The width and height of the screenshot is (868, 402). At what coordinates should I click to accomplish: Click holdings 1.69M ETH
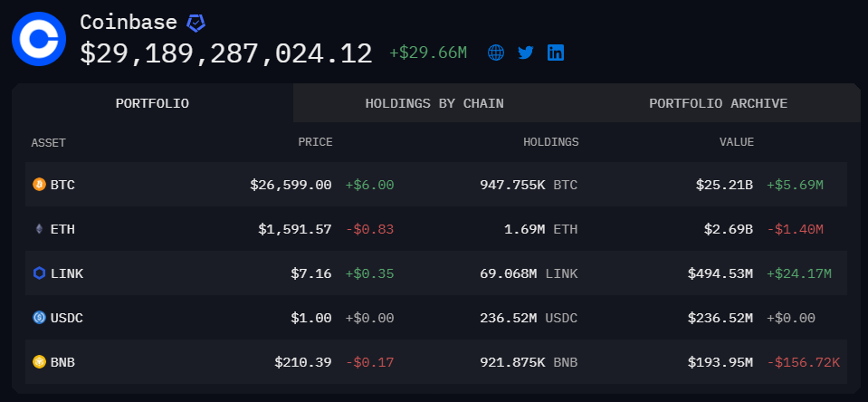(x=541, y=229)
